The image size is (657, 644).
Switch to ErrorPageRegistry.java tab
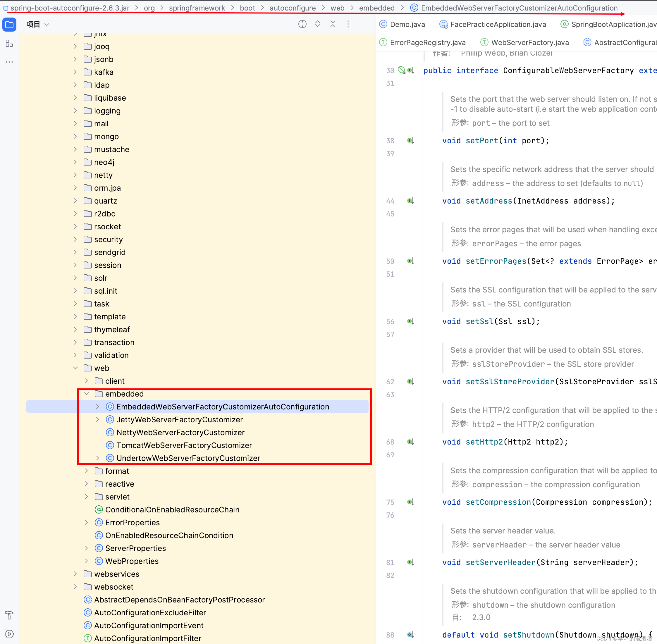pyautogui.click(x=423, y=42)
